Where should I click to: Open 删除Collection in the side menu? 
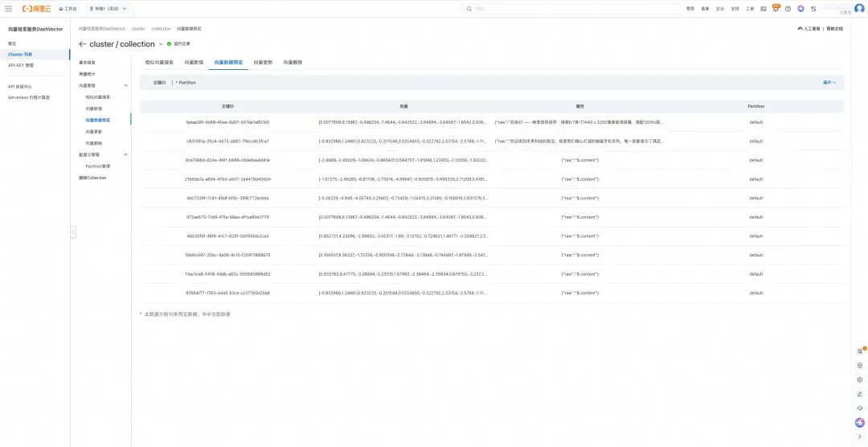pos(92,178)
